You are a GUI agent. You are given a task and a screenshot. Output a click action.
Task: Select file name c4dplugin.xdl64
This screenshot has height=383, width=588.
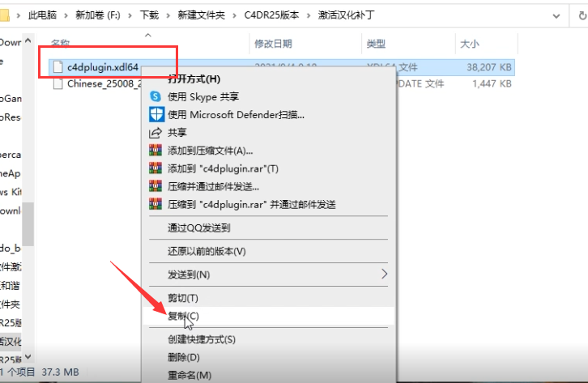tap(103, 67)
